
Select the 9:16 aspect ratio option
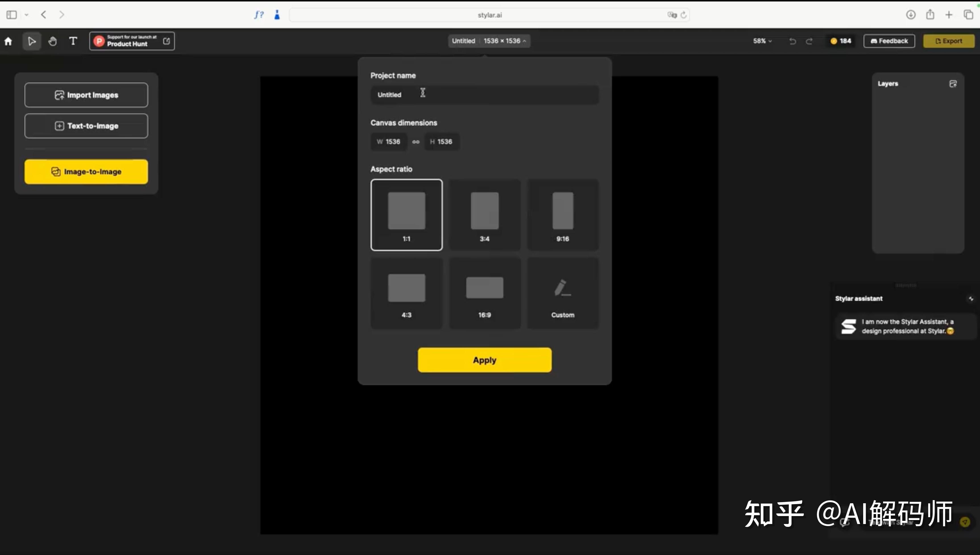pyautogui.click(x=562, y=215)
